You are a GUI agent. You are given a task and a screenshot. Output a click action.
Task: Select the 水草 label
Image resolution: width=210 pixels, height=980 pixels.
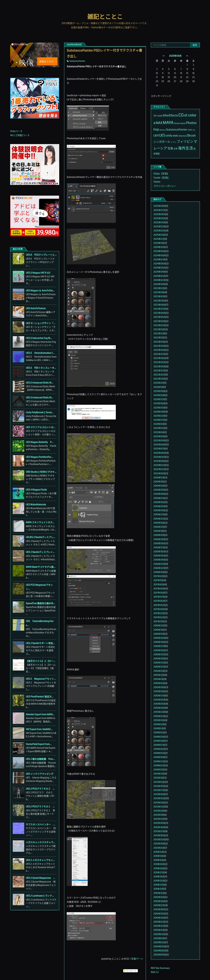175,149
